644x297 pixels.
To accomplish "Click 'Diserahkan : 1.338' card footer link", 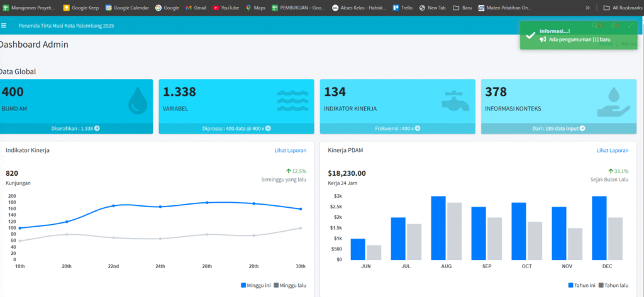I will click(x=76, y=128).
